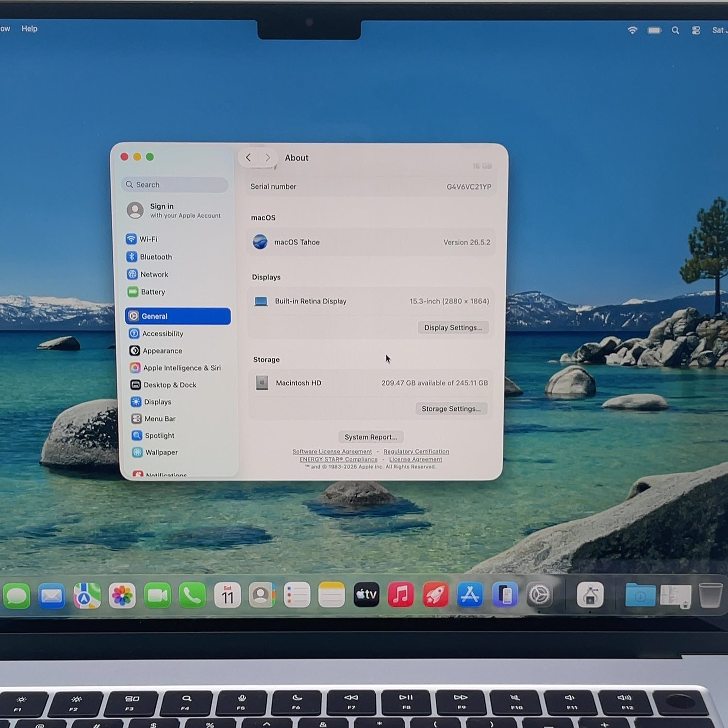
Task: Open Music from the Dock
Action: 401,595
